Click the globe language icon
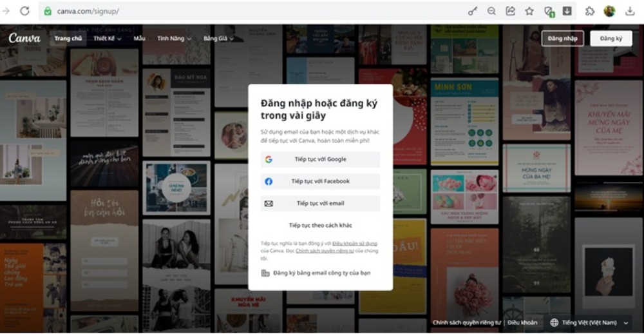This screenshot has width=644, height=334. 554,322
